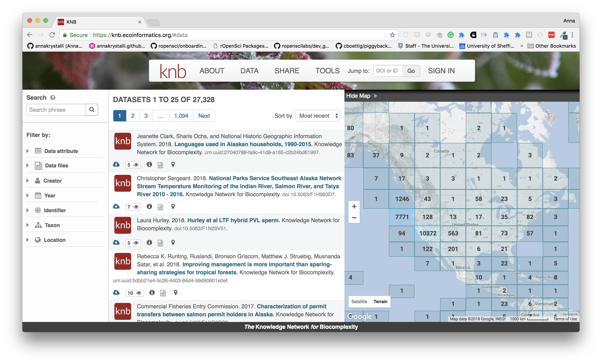
Task: Go to the Next results page
Action: [204, 116]
